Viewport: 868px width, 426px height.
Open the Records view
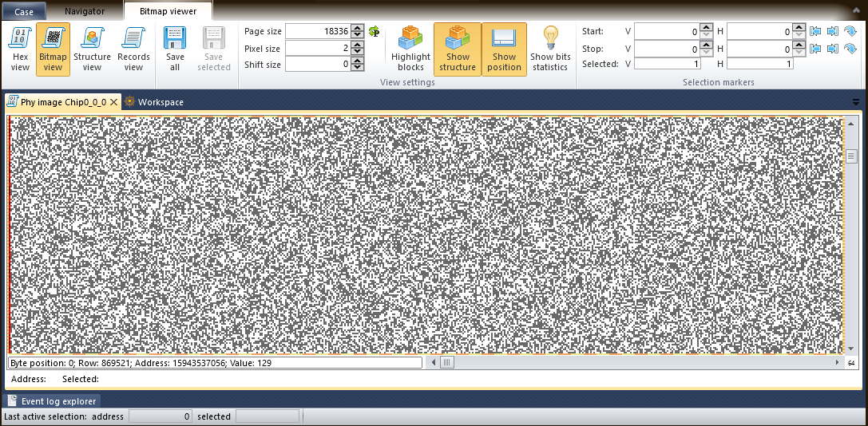click(x=133, y=49)
